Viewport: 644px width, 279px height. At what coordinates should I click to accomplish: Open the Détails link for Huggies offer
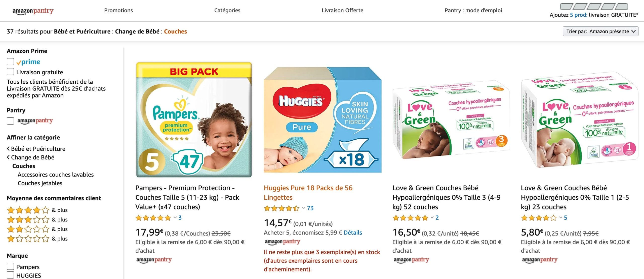(353, 233)
